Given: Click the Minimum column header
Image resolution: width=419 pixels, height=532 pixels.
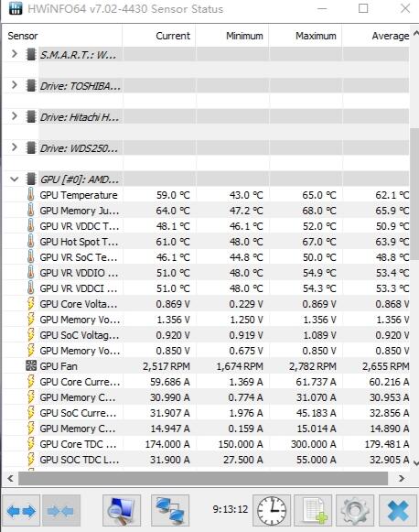Looking at the screenshot, I should click(x=232, y=36).
